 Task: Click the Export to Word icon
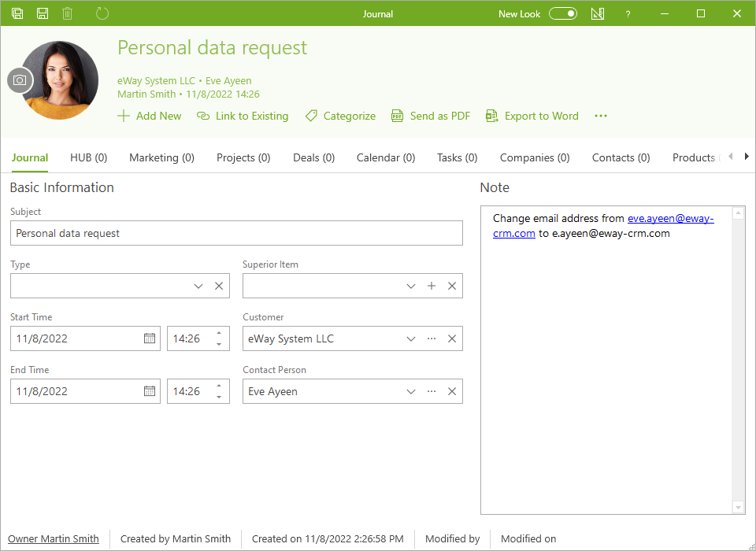coord(491,116)
